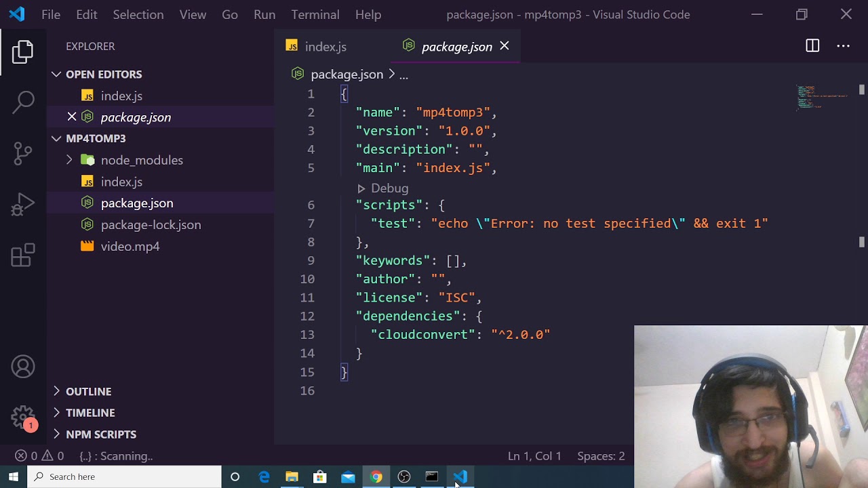Switch to the index.js editor tab
This screenshot has width=868, height=488.
coord(325,47)
